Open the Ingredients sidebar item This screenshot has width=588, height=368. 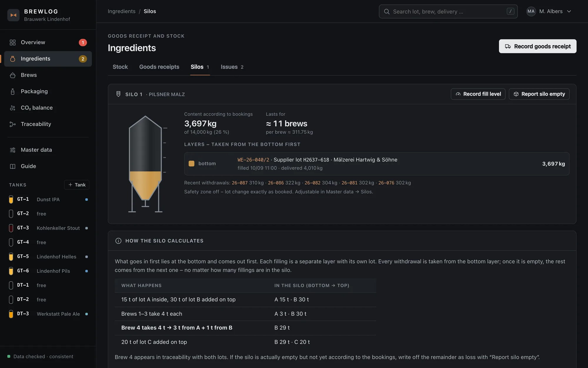[48, 59]
